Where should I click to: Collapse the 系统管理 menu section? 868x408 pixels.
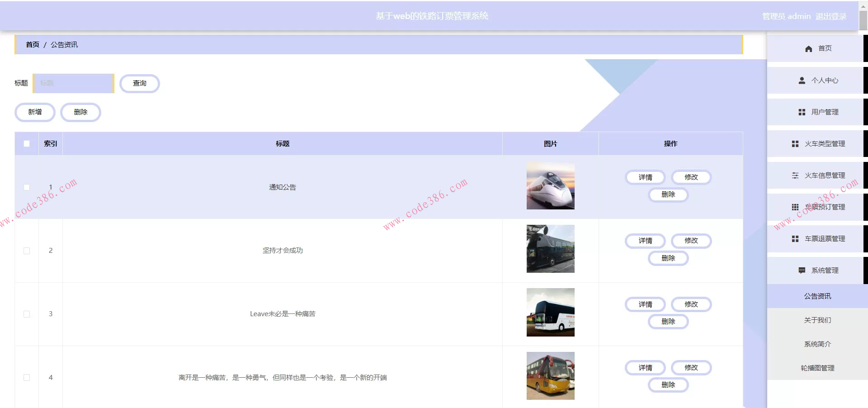(x=817, y=270)
